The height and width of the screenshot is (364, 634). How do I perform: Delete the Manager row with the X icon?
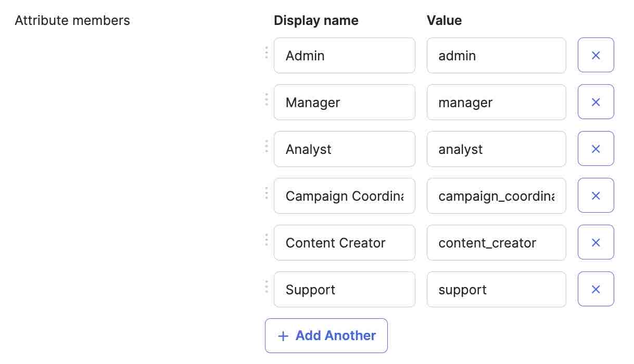[x=595, y=102]
